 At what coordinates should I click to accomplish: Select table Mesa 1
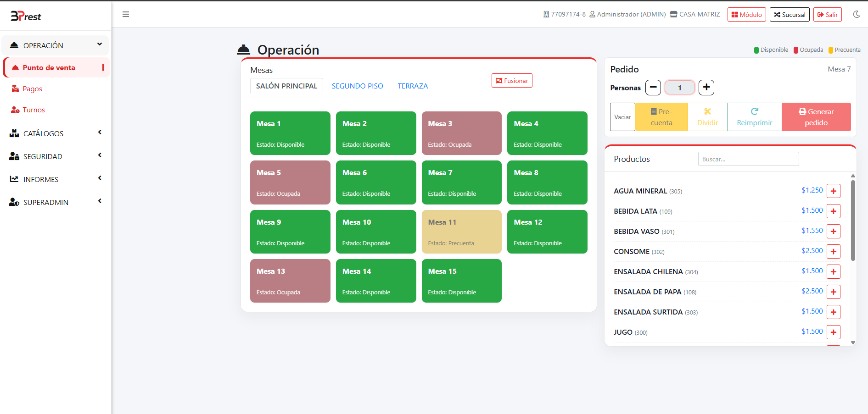tap(290, 133)
